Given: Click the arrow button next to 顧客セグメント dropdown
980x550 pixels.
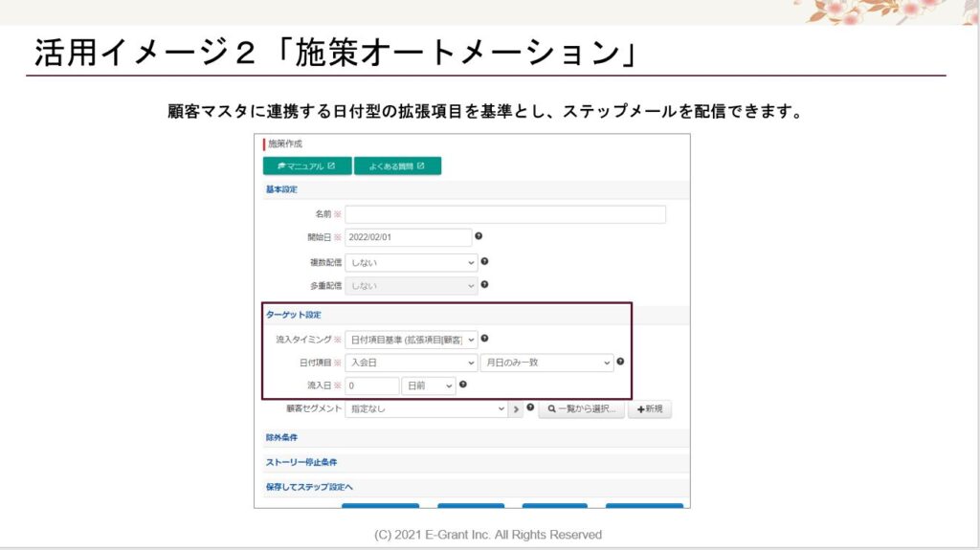Looking at the screenshot, I should pos(517,409).
